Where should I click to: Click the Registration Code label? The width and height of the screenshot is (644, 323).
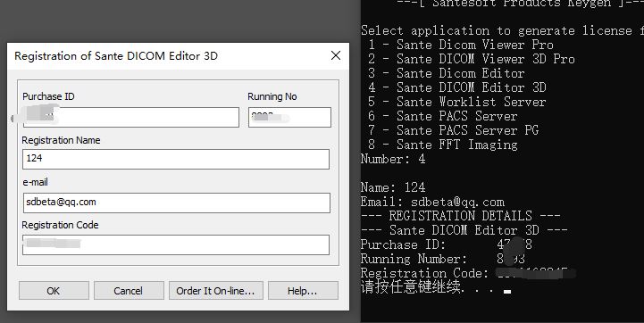click(x=60, y=225)
